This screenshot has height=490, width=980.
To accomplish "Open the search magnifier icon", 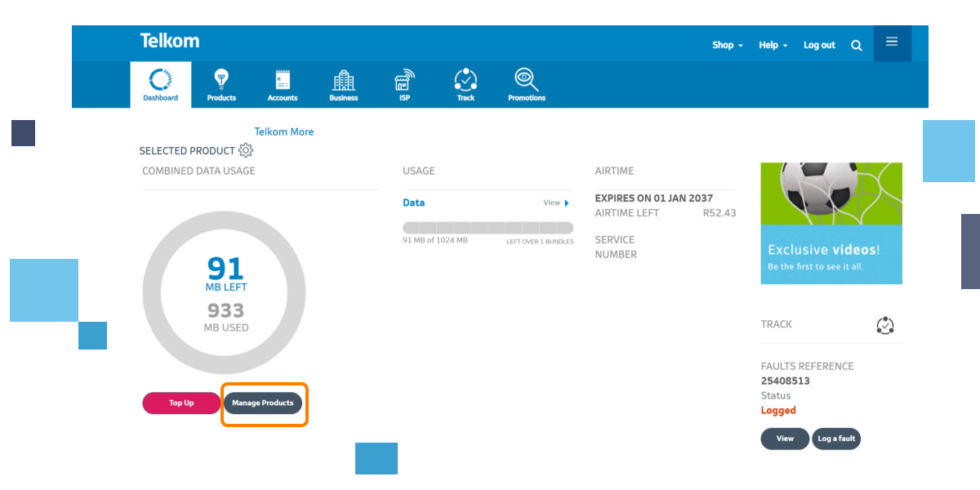I will point(857,46).
